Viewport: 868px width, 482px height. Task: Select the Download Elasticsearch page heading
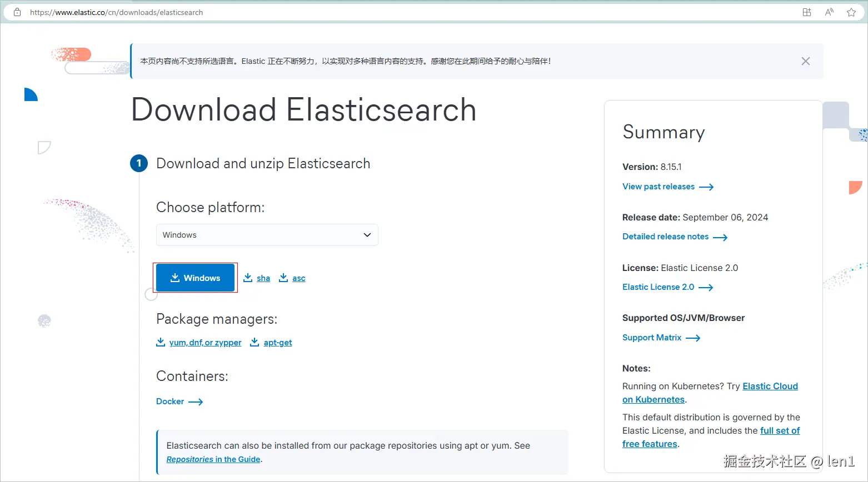[x=304, y=110]
